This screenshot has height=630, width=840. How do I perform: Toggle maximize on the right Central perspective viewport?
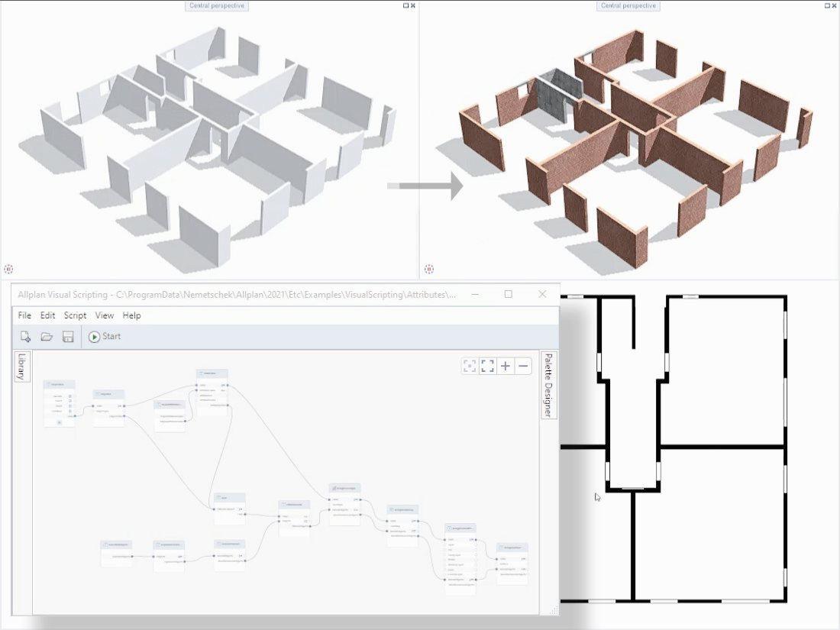(827, 5)
